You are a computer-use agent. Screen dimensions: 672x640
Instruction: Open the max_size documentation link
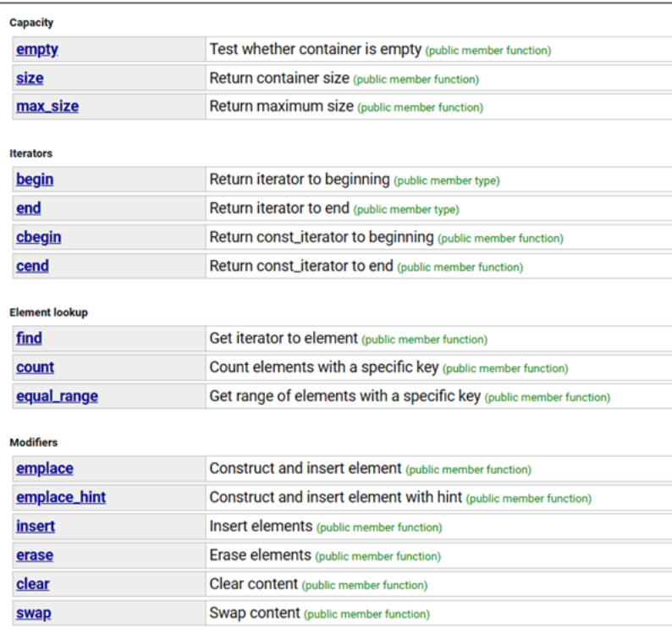coord(47,107)
